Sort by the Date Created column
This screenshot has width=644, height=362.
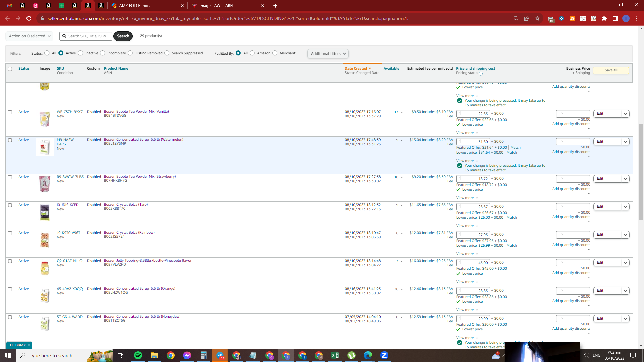(358, 68)
